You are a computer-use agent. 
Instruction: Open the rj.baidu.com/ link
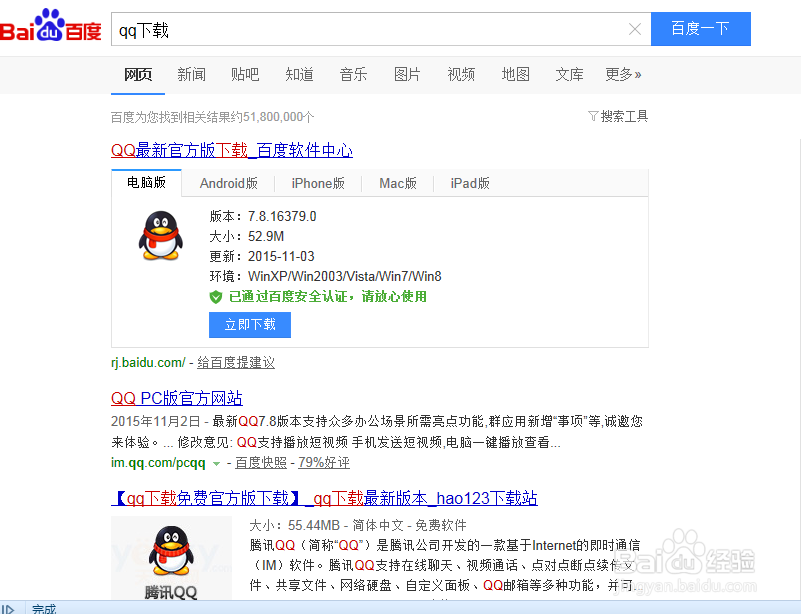[x=148, y=363]
